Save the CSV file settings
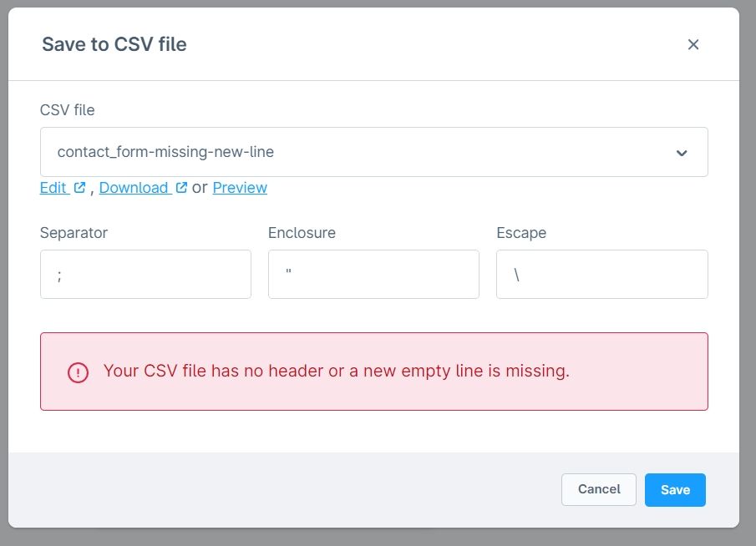The width and height of the screenshot is (756, 546). coord(675,489)
